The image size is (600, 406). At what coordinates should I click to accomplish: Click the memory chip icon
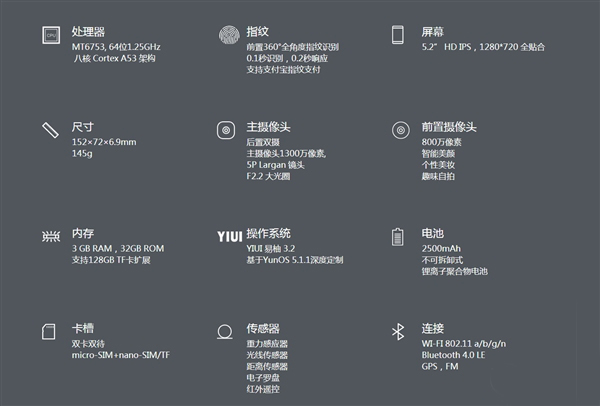[x=51, y=236]
